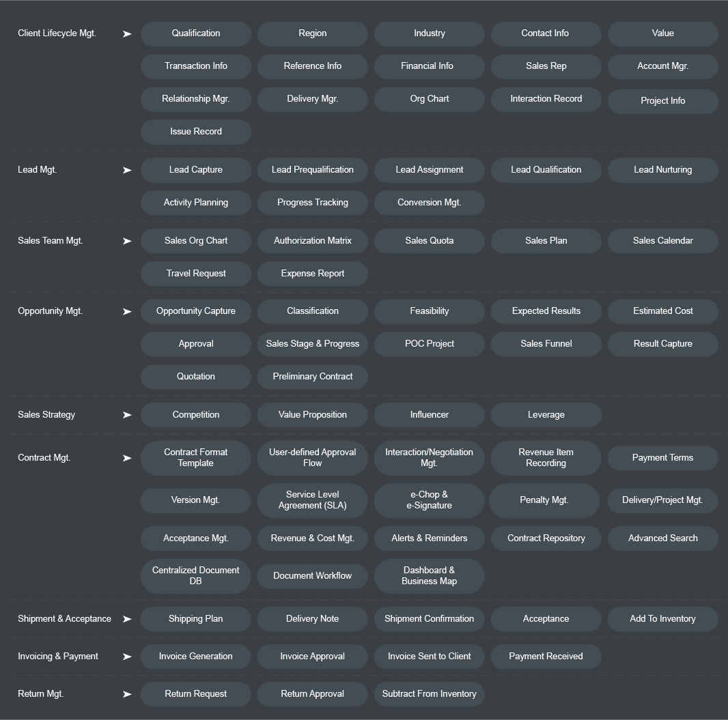
Task: Click the arrow beside Shipment & Acceptance
Action: pos(127,619)
